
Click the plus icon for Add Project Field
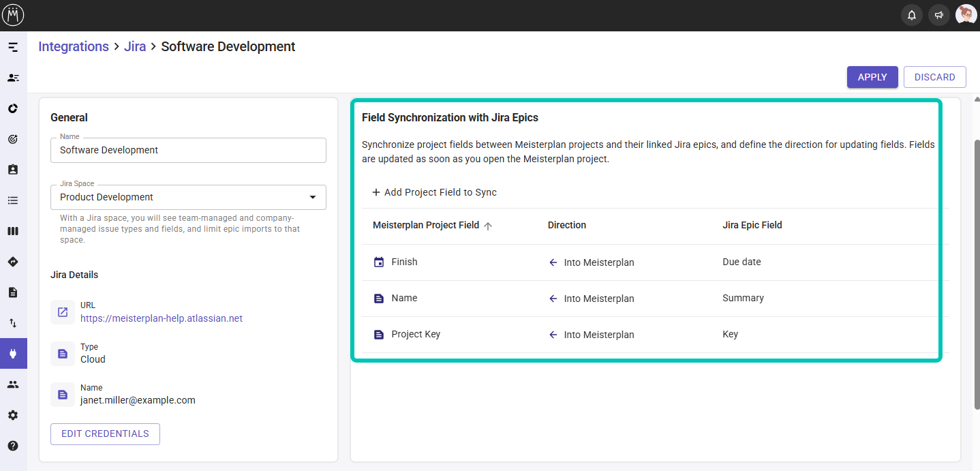(x=376, y=192)
